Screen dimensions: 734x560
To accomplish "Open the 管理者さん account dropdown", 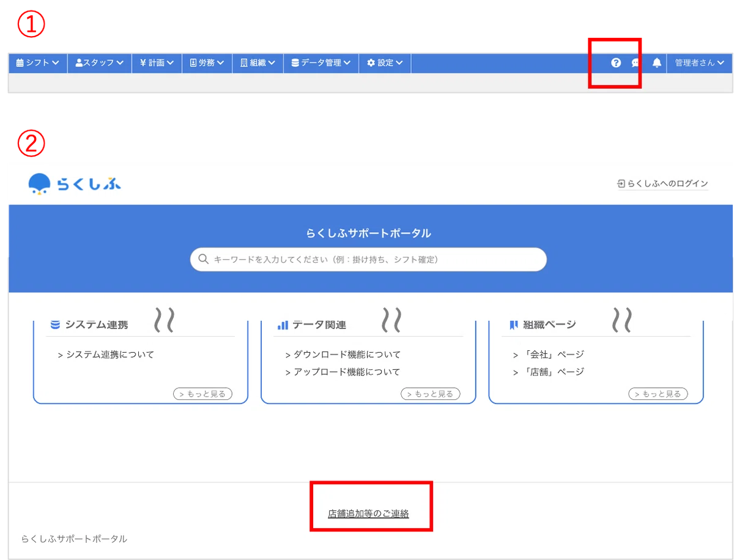I will (699, 62).
